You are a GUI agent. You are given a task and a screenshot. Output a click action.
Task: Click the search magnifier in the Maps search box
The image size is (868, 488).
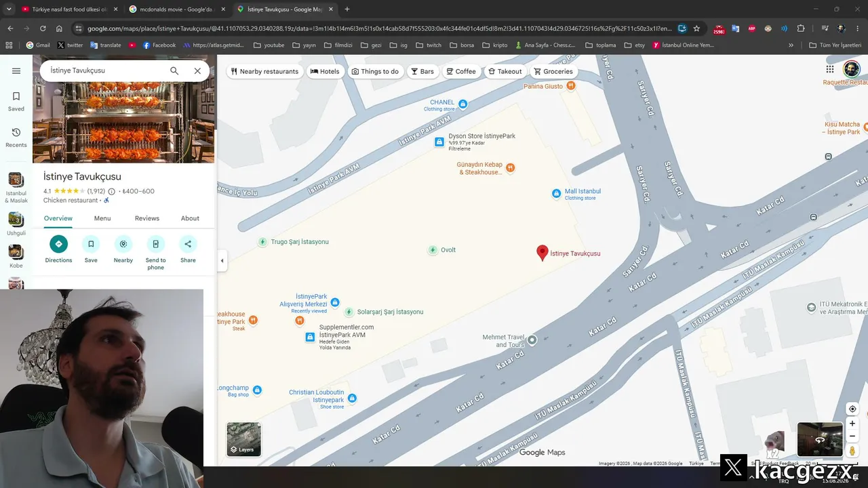[x=174, y=70]
